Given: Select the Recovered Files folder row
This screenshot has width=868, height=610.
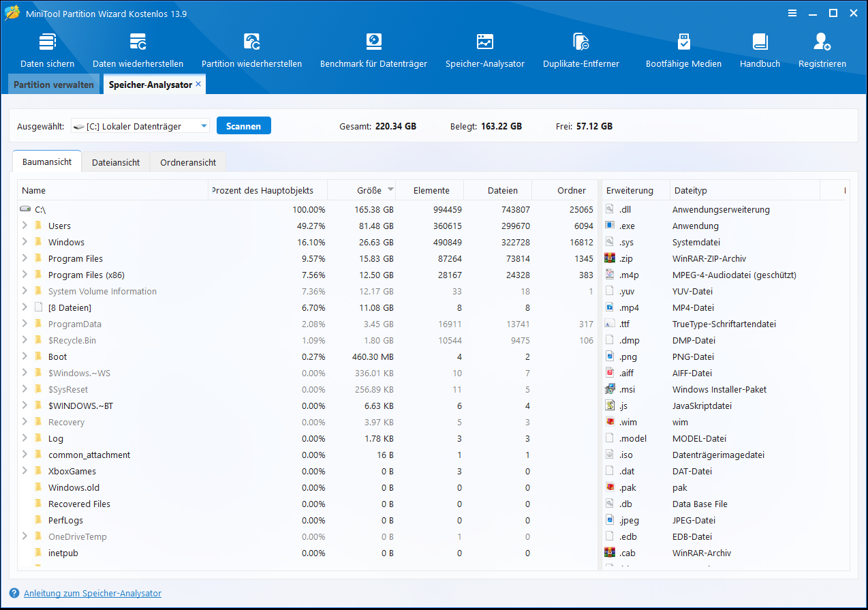Looking at the screenshot, I should point(307,504).
